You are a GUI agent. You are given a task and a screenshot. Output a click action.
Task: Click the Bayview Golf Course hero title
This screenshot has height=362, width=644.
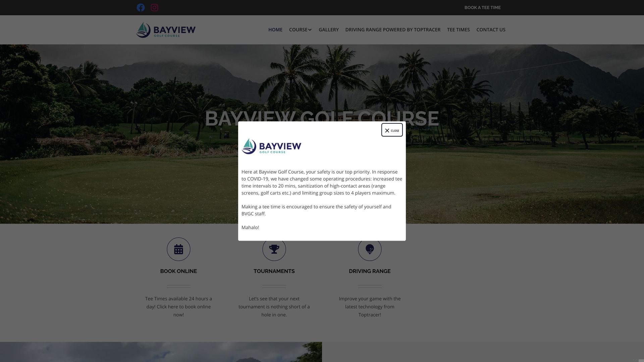coord(322,118)
